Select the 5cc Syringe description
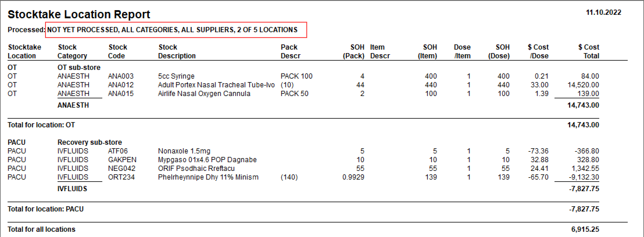 coord(176,76)
